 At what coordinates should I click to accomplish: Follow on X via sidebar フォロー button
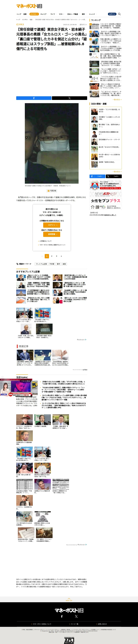click(114, 176)
